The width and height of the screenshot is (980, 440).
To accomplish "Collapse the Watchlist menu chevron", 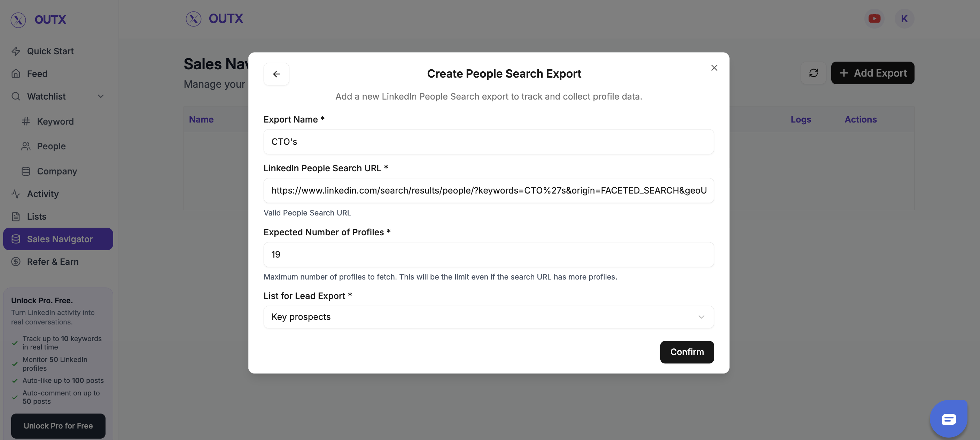I will 101,96.
